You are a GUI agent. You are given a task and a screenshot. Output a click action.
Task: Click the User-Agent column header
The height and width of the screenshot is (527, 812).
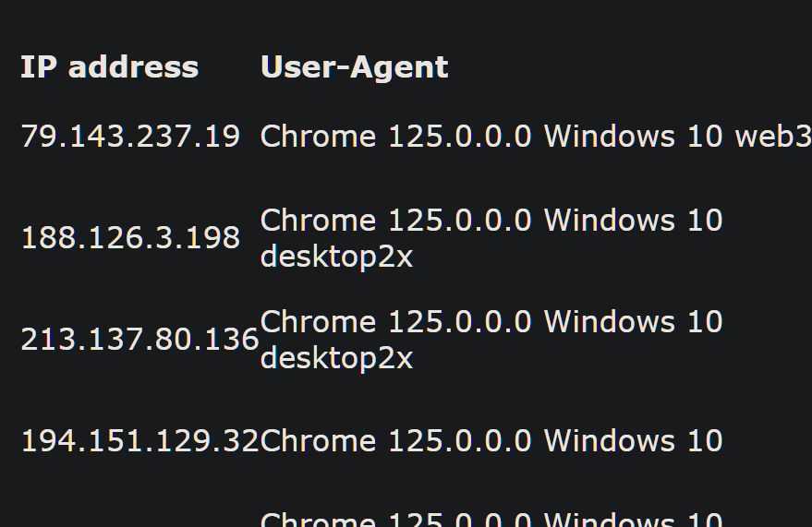pos(354,67)
